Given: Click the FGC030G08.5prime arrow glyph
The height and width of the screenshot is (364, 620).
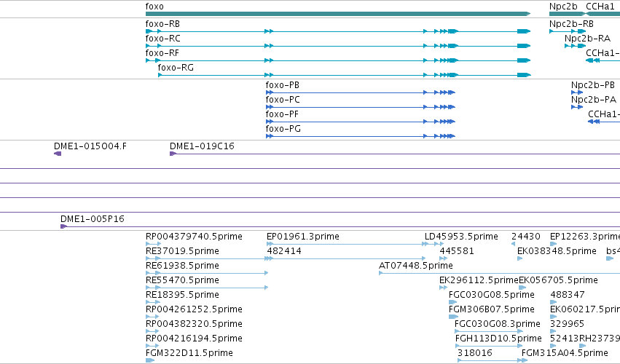Looking at the screenshot, I should click(452, 302).
